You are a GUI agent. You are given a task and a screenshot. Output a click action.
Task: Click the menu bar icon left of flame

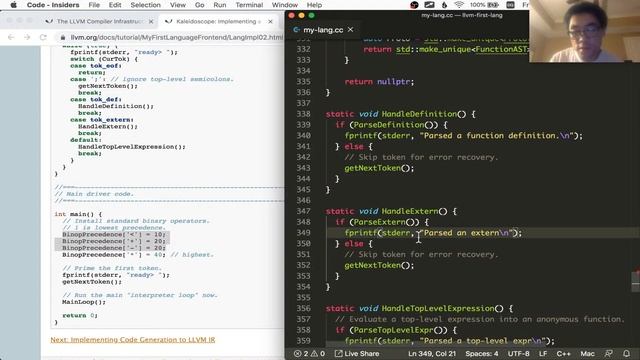coord(429,5)
